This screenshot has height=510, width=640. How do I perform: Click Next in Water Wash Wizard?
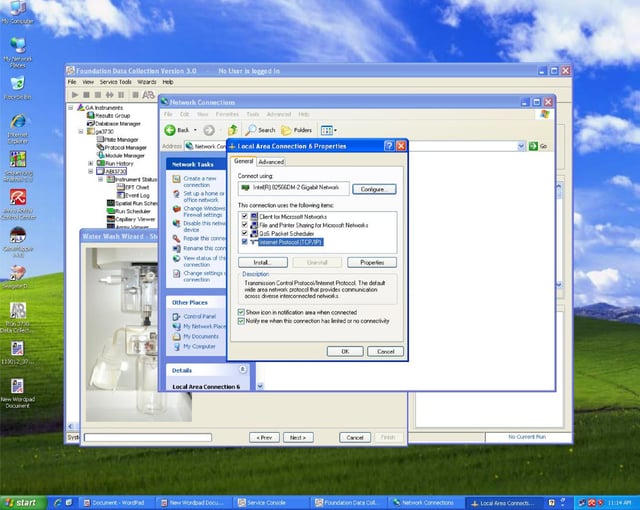coord(298,437)
